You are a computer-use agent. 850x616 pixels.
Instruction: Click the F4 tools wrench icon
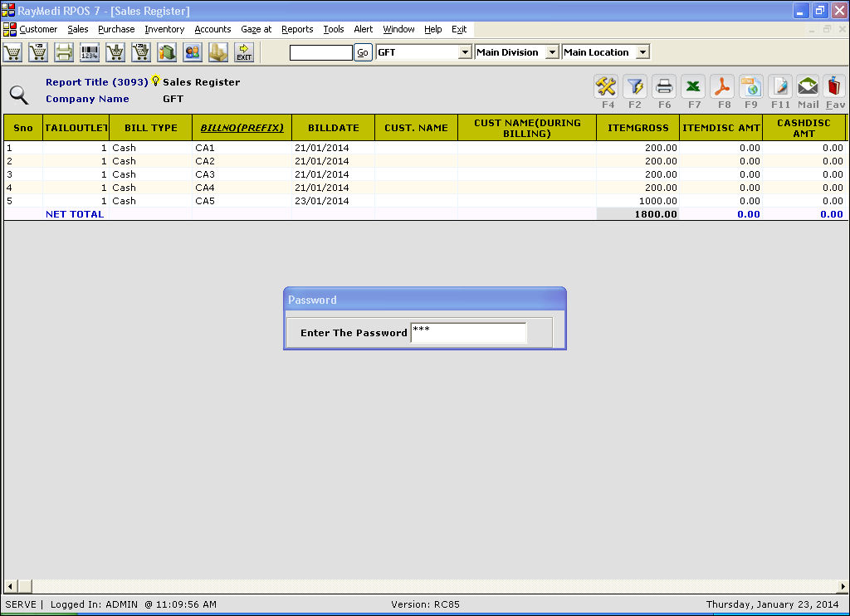coord(606,86)
